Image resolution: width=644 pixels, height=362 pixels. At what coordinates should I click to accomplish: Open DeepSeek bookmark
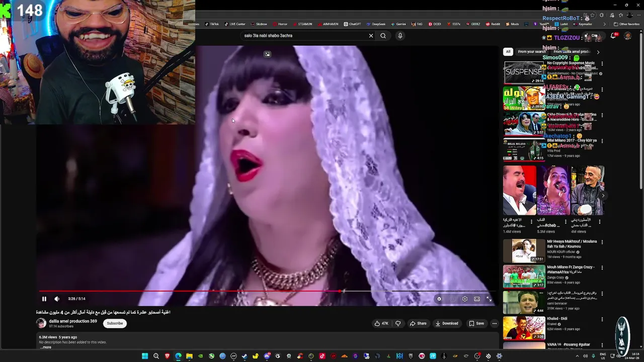tap(376, 24)
